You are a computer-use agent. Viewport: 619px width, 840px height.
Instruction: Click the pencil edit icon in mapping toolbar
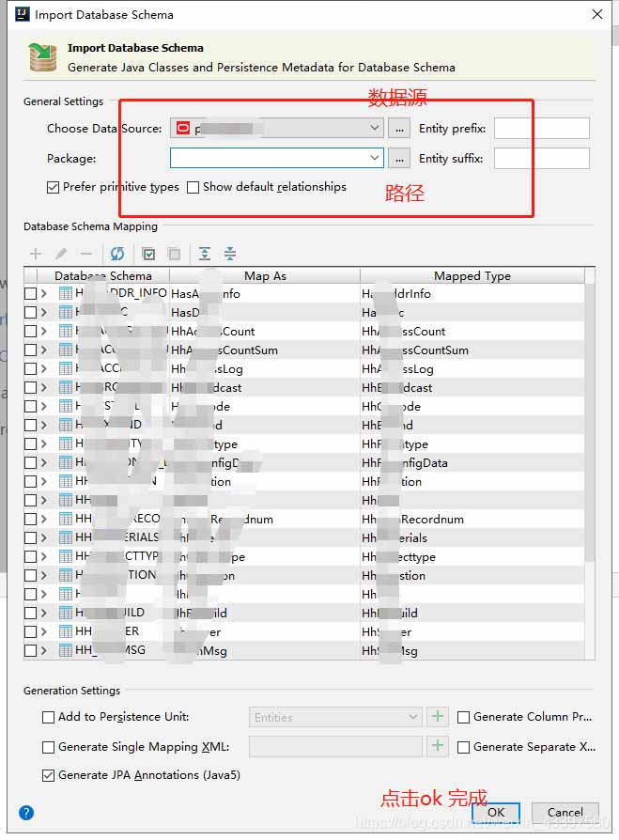tap(61, 254)
